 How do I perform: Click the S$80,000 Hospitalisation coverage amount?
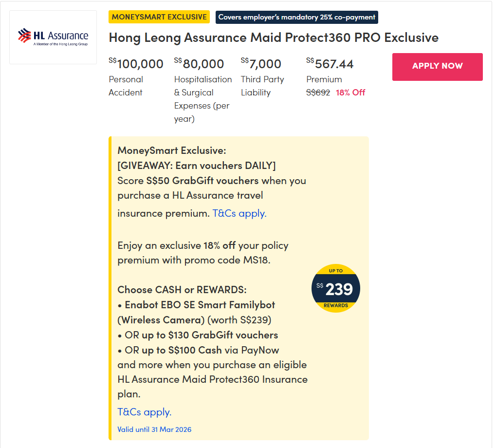pyautogui.click(x=199, y=64)
